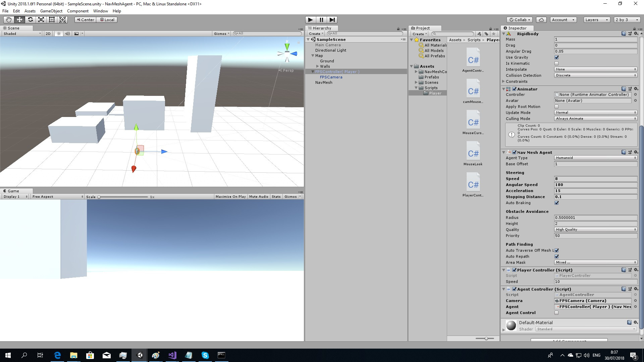This screenshot has height=362, width=644.
Task: Select the Rect Transform tool
Action: 52,20
